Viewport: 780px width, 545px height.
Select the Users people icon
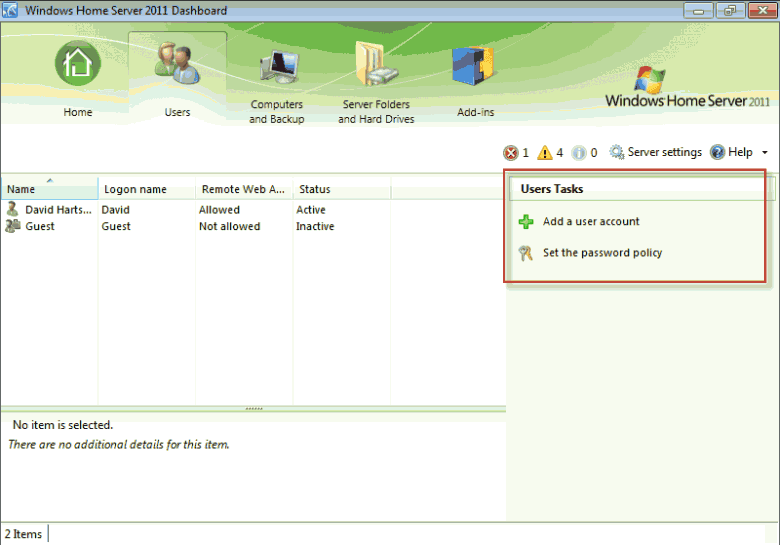point(177,63)
